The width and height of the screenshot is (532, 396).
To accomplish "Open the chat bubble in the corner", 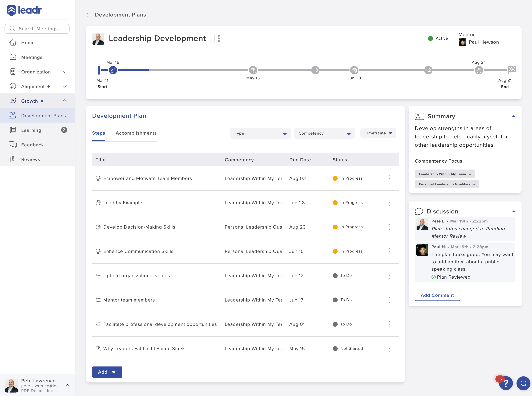I will click(523, 383).
